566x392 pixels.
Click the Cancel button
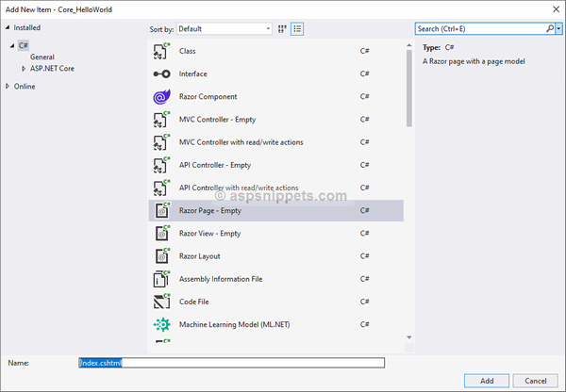pyautogui.click(x=535, y=381)
